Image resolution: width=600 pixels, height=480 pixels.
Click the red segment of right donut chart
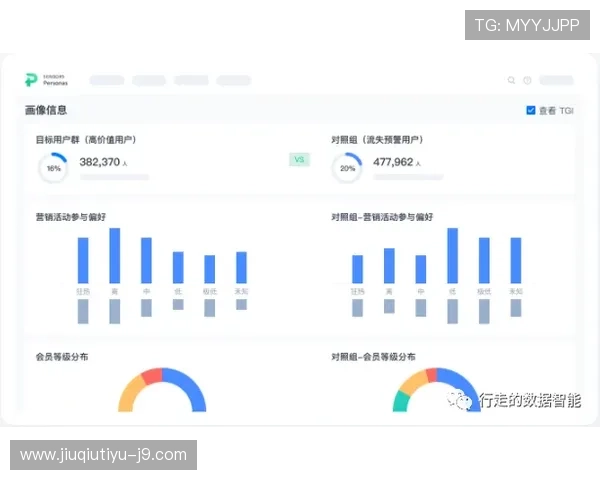tap(432, 375)
